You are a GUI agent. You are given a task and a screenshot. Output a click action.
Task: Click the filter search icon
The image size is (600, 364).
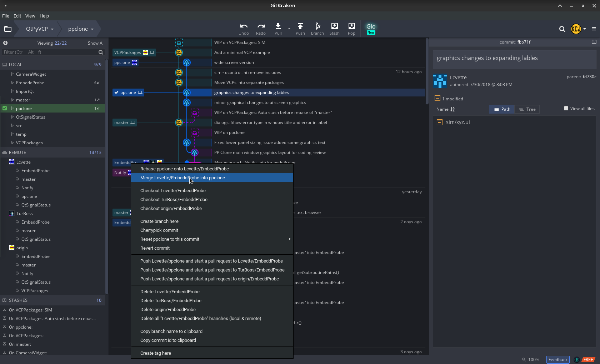101,52
